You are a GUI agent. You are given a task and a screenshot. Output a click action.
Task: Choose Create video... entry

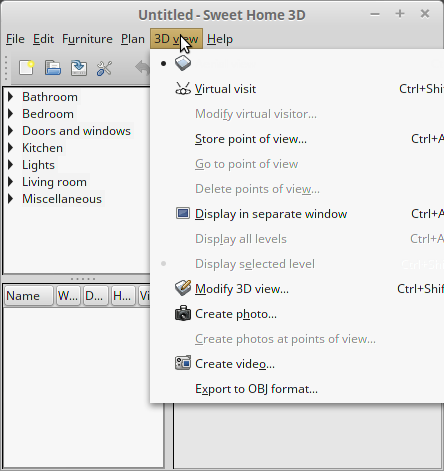[x=297, y=364]
